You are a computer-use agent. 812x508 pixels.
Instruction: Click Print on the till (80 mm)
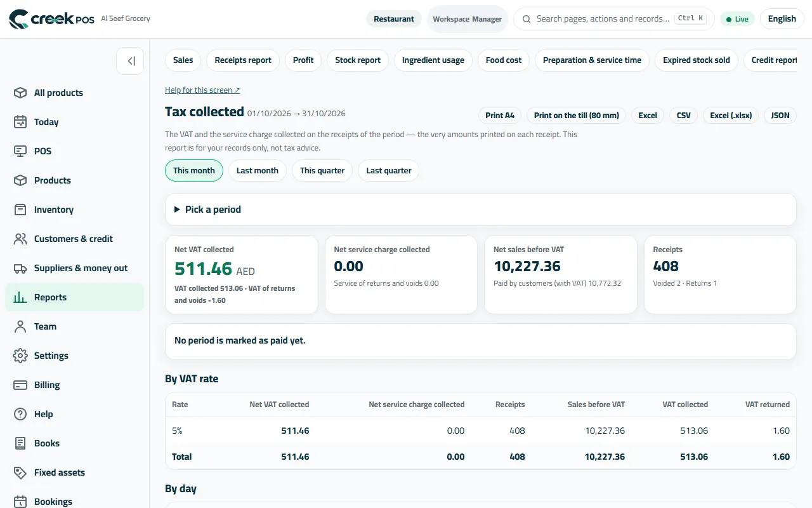click(x=577, y=116)
